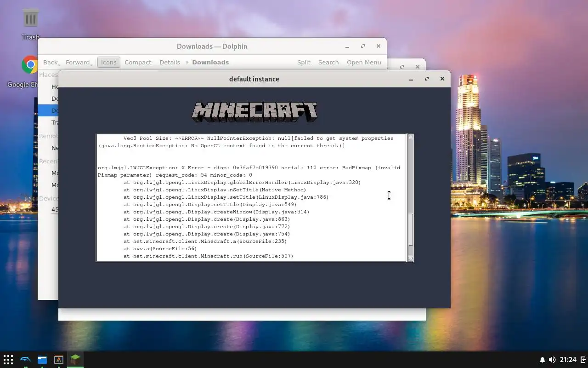
Task: Maximize the window behind the default instance window
Action: (x=402, y=67)
